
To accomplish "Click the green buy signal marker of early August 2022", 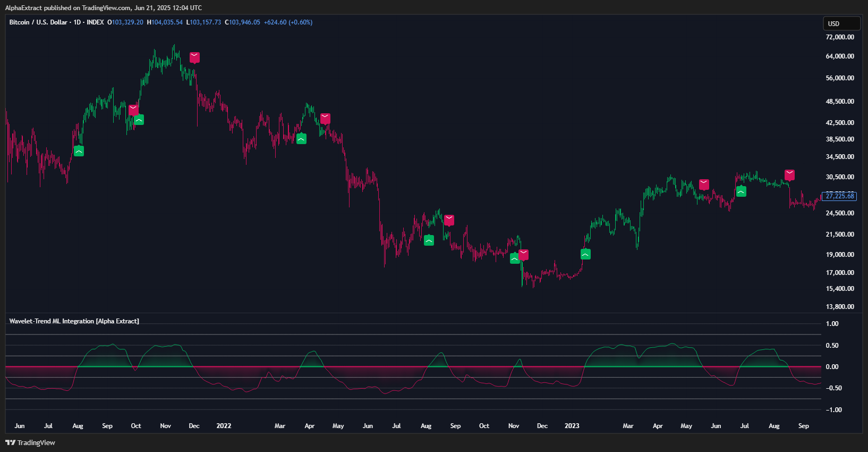I will click(429, 240).
